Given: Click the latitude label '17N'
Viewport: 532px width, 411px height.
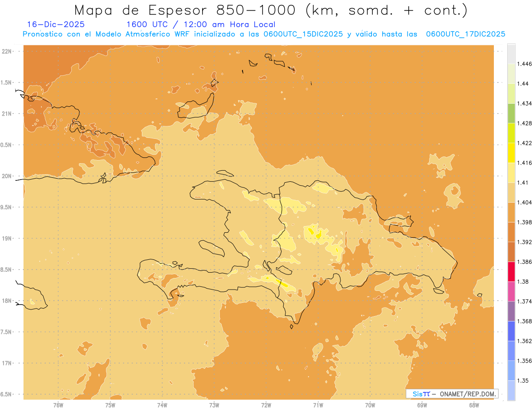Looking at the screenshot, I should [x=7, y=363].
